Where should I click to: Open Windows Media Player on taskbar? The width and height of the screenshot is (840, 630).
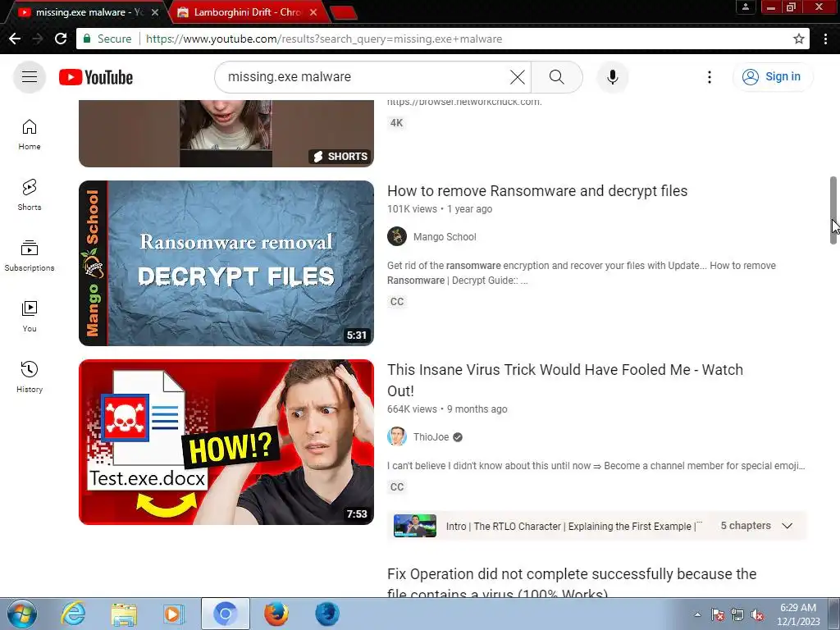pos(173,614)
